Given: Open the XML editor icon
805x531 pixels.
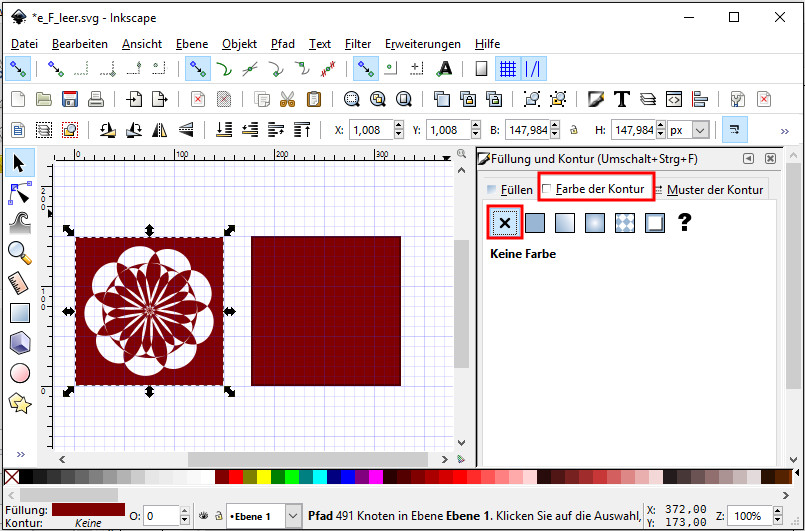Looking at the screenshot, I should 674,99.
